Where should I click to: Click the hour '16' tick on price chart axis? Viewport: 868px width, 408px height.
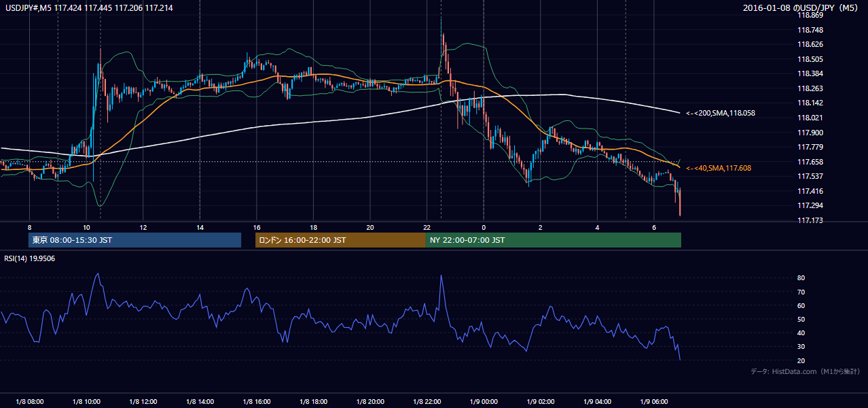click(x=256, y=227)
